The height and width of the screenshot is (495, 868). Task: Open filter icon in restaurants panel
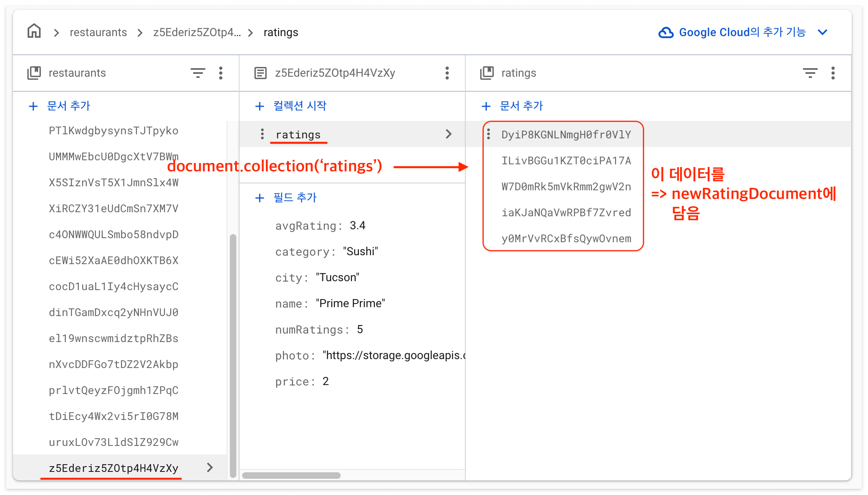coord(198,73)
